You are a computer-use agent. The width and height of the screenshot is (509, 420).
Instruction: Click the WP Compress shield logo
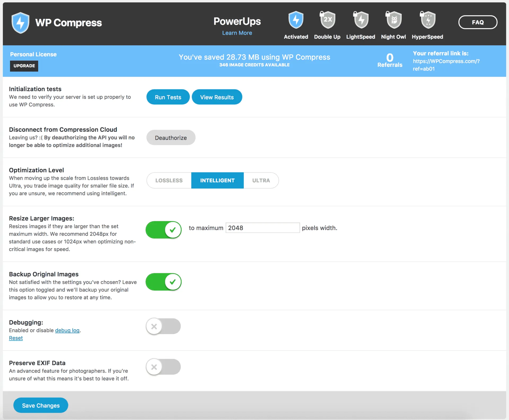pyautogui.click(x=20, y=23)
